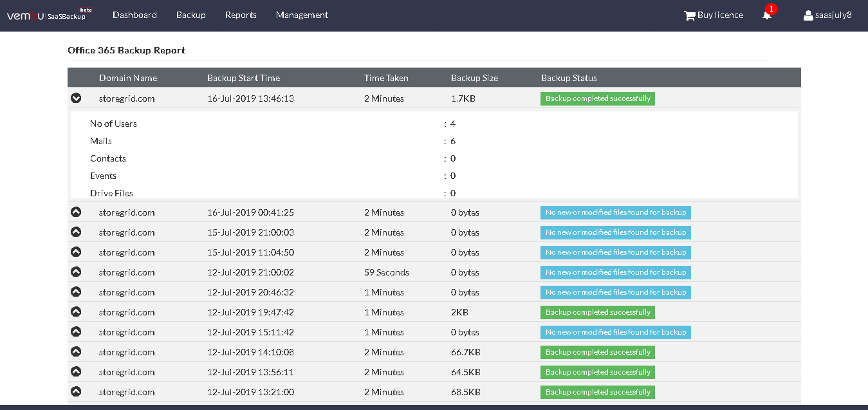Click the no-new-files status for 12-Jul-2019 20:46:32
This screenshot has width=868, height=410.
tap(616, 292)
